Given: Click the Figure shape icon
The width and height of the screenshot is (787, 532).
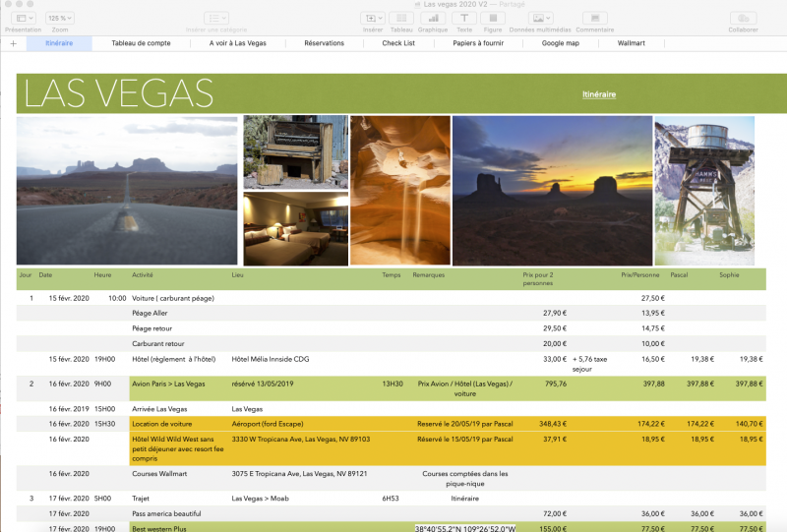Looking at the screenshot, I should (x=493, y=19).
